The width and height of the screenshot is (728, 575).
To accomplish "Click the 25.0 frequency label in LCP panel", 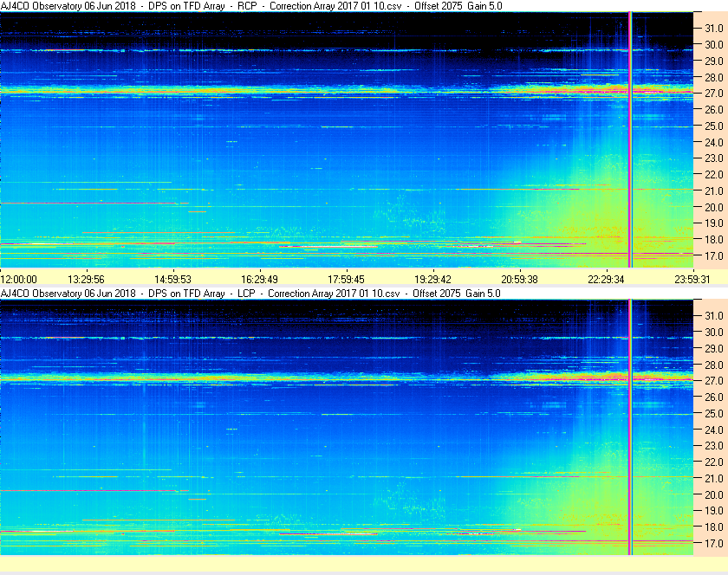I will (714, 413).
